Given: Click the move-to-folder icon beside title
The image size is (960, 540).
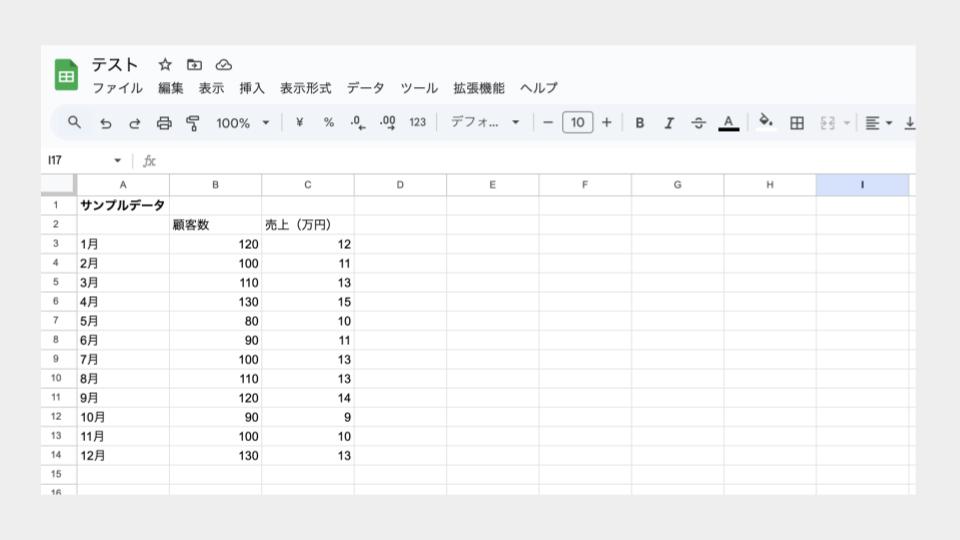Looking at the screenshot, I should point(194,65).
